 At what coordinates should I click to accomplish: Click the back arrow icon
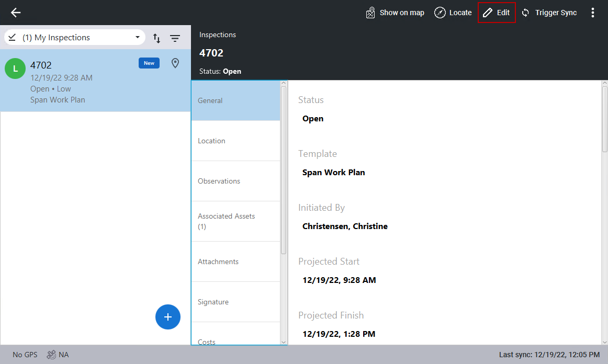pyautogui.click(x=16, y=13)
